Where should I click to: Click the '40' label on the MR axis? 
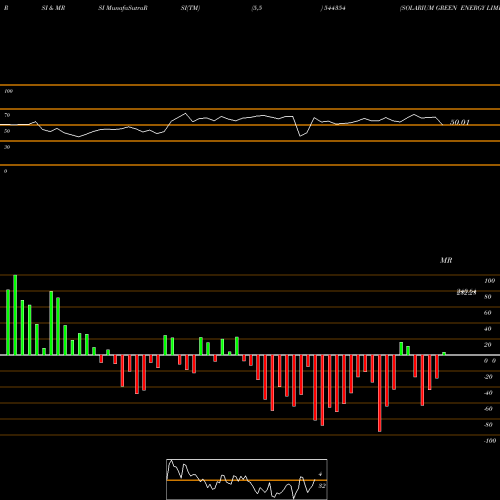click(488, 329)
